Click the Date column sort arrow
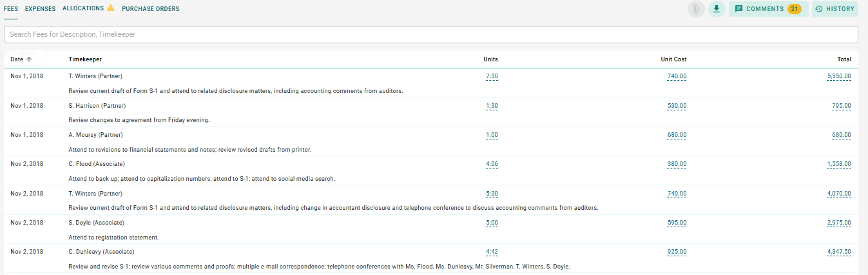This screenshot has height=275, width=868. pos(29,59)
